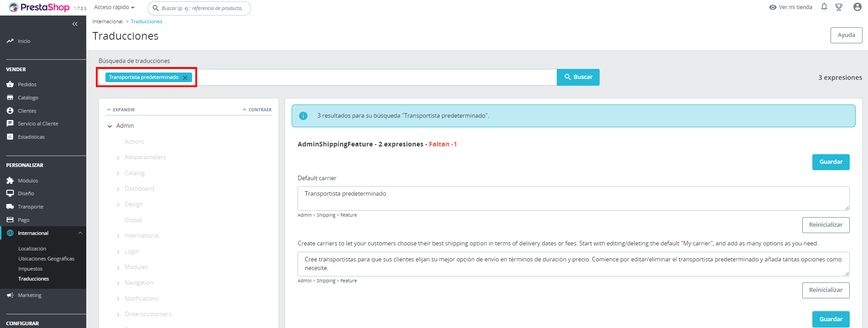Image resolution: width=868 pixels, height=328 pixels.
Task: Select the Global tree item
Action: point(133,220)
